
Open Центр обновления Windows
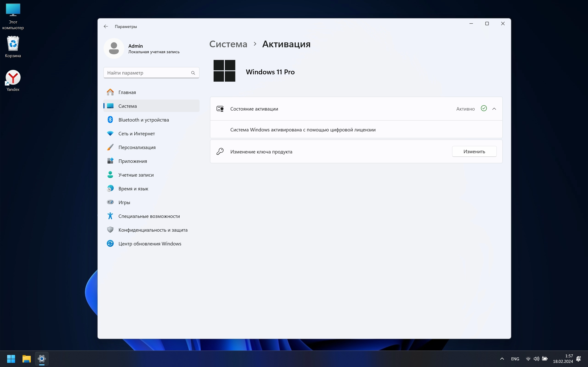tap(150, 244)
